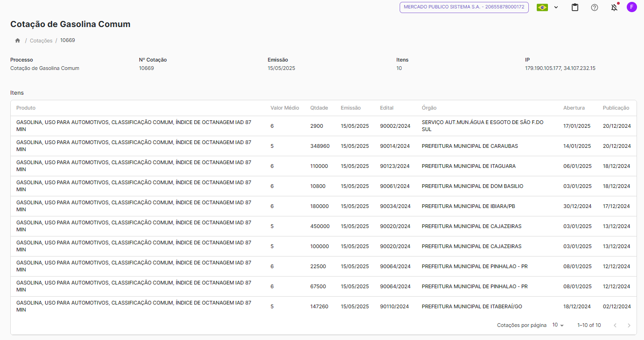The image size is (644, 340).
Task: Select the Prefeitura Municipal de Itaguara row
Action: coord(468,166)
